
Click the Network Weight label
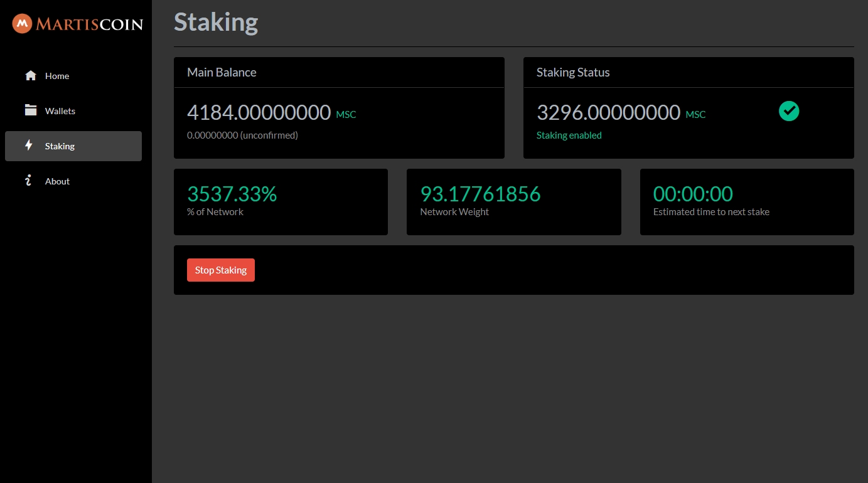[x=454, y=212]
